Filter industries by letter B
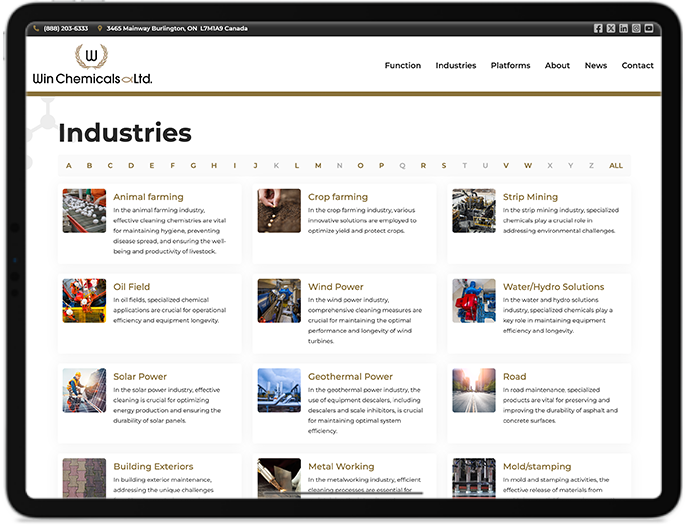Screen dimensions: 686x526 point(90,166)
